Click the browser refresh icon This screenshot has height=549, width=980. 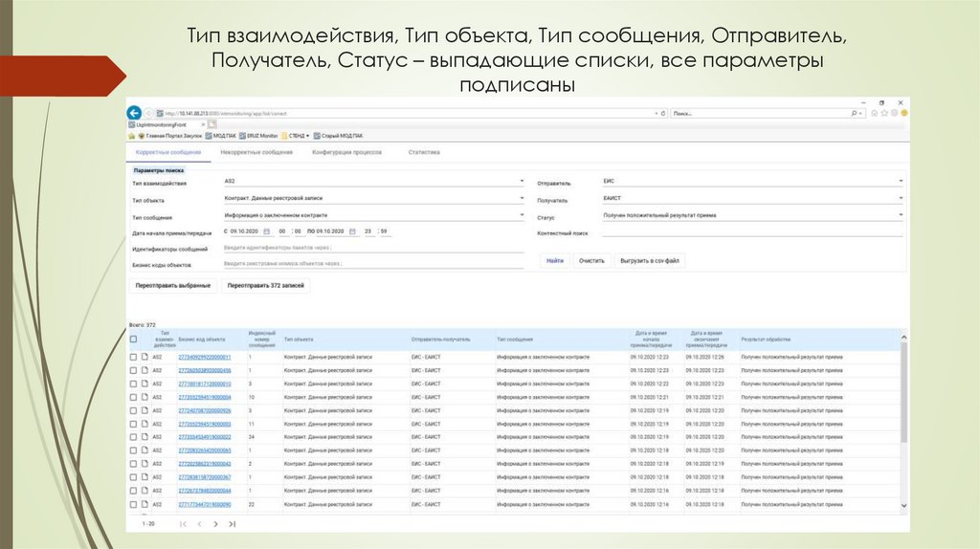tap(664, 113)
